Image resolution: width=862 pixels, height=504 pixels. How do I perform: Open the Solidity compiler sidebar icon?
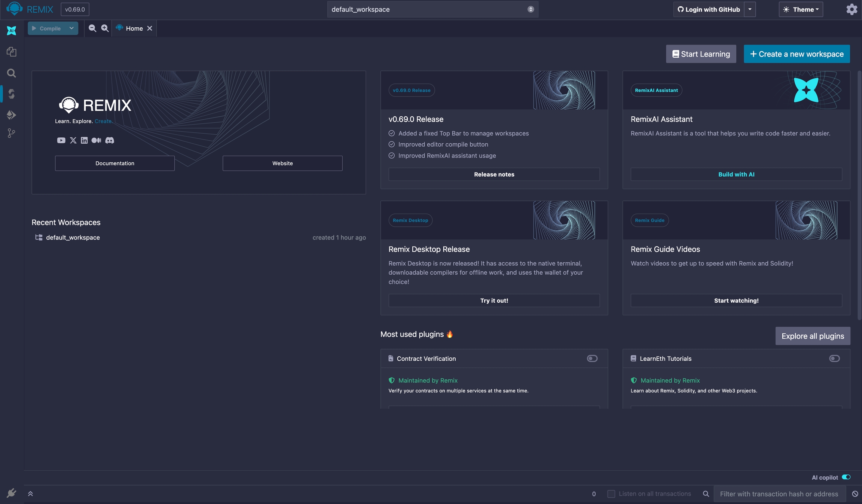click(11, 94)
